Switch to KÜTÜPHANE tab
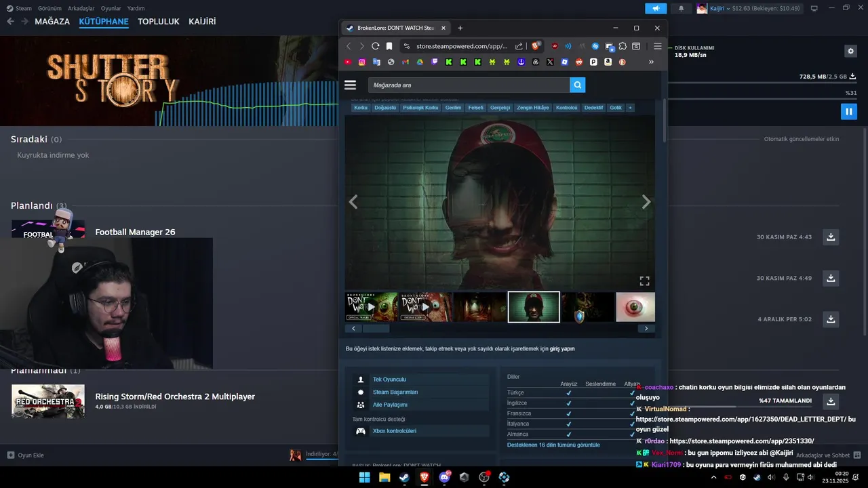This screenshot has height=488, width=868. (104, 21)
